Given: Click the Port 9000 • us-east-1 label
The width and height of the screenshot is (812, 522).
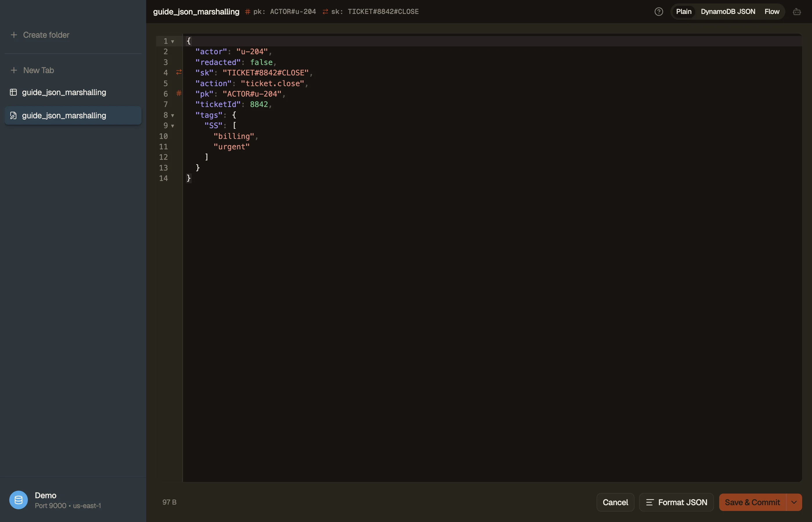Looking at the screenshot, I should 68,505.
